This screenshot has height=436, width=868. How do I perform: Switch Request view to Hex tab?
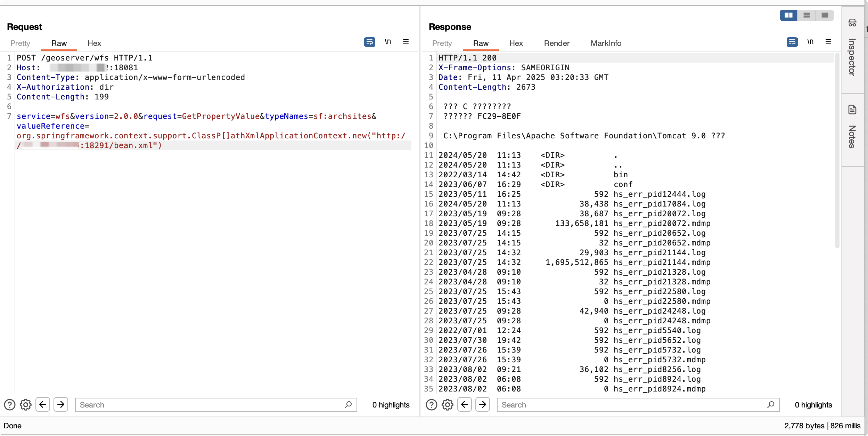point(94,43)
